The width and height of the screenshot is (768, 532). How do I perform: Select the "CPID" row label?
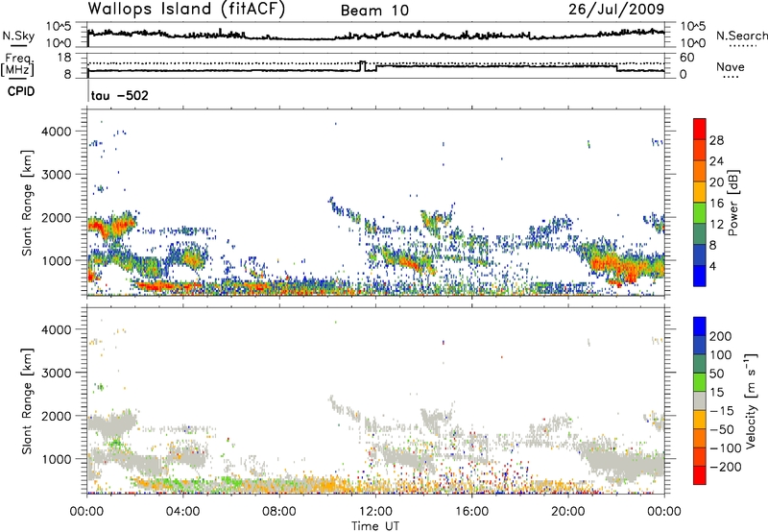[x=21, y=91]
